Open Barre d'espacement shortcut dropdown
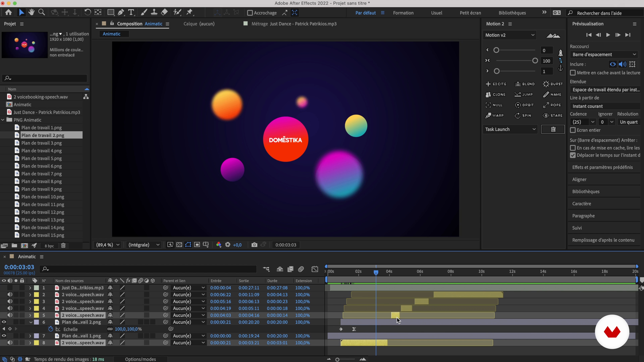644x362 pixels. (x=604, y=54)
